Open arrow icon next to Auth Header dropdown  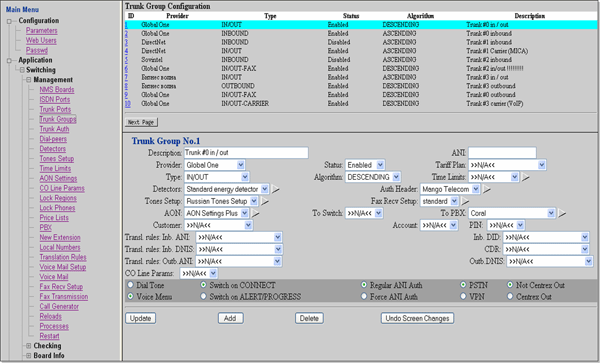[x=486, y=189]
